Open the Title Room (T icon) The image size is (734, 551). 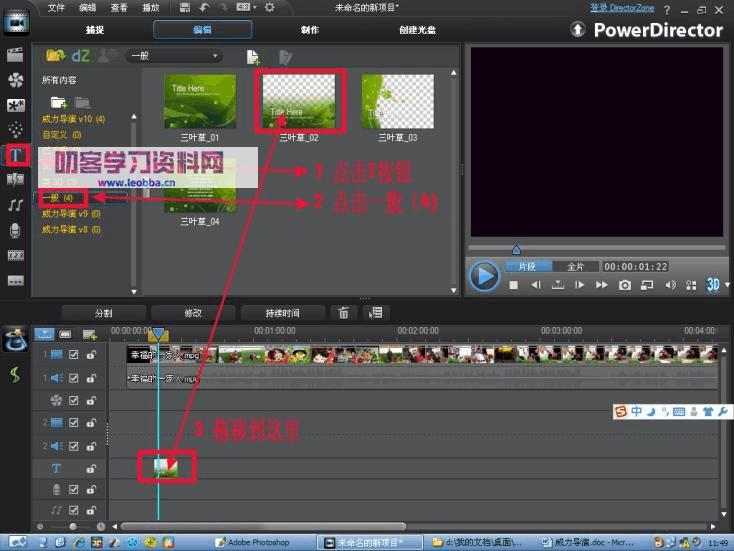click(15, 155)
